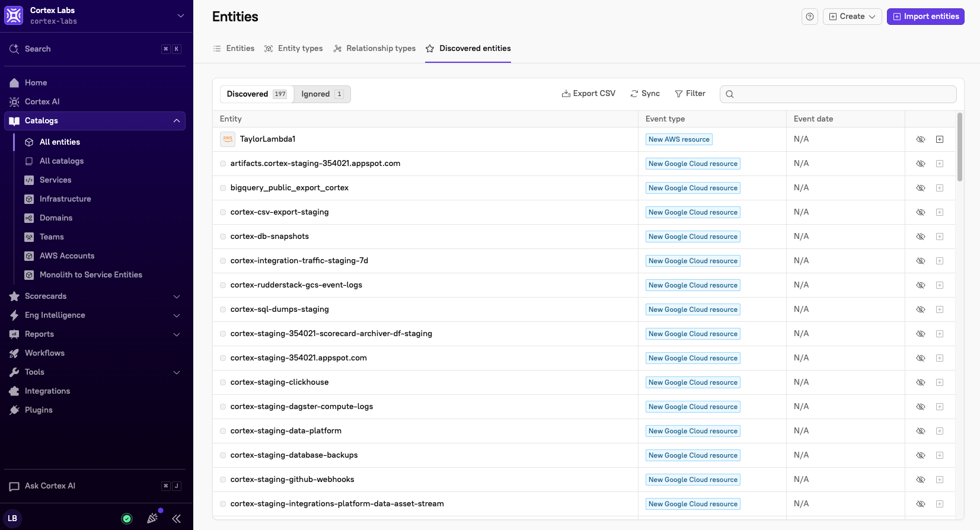Screen dimensions: 980x530
Task: Switch to the Relationship types tab
Action: point(375,49)
